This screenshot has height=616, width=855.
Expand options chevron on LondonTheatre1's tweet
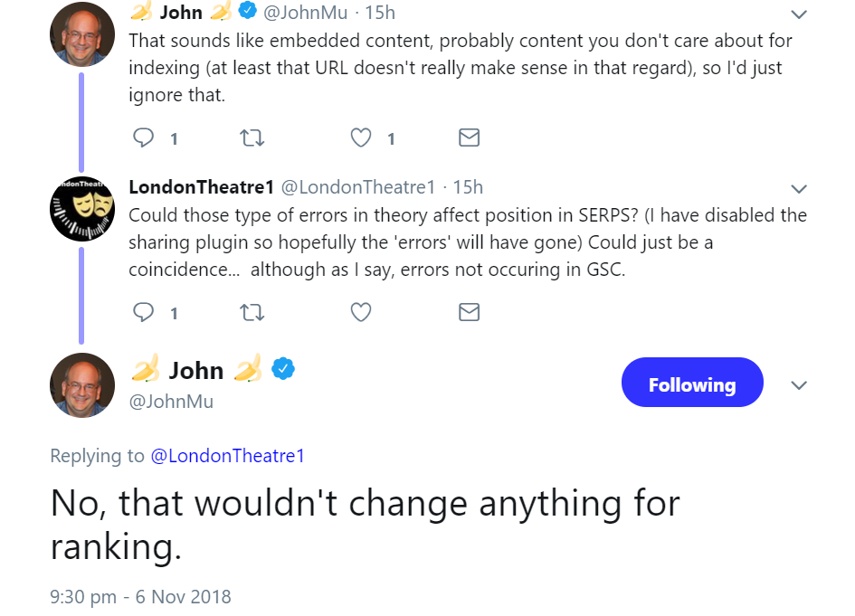click(799, 189)
